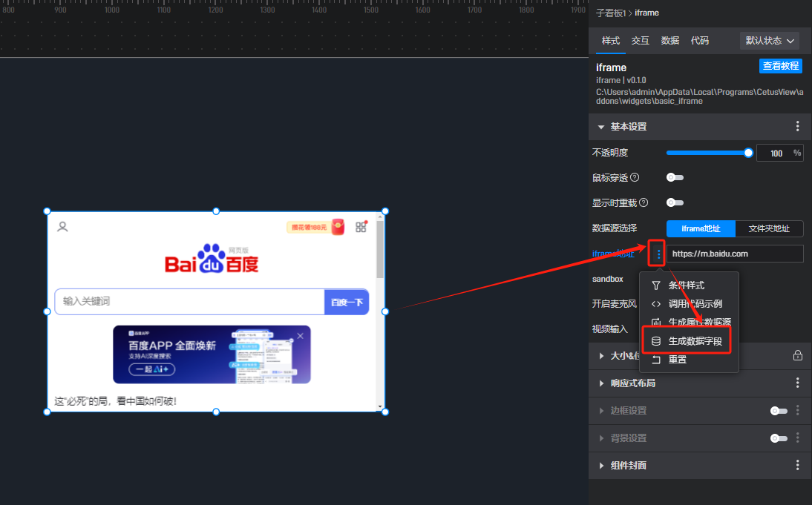Click the 不透明度 slider handle
The image size is (812, 505).
(x=747, y=153)
